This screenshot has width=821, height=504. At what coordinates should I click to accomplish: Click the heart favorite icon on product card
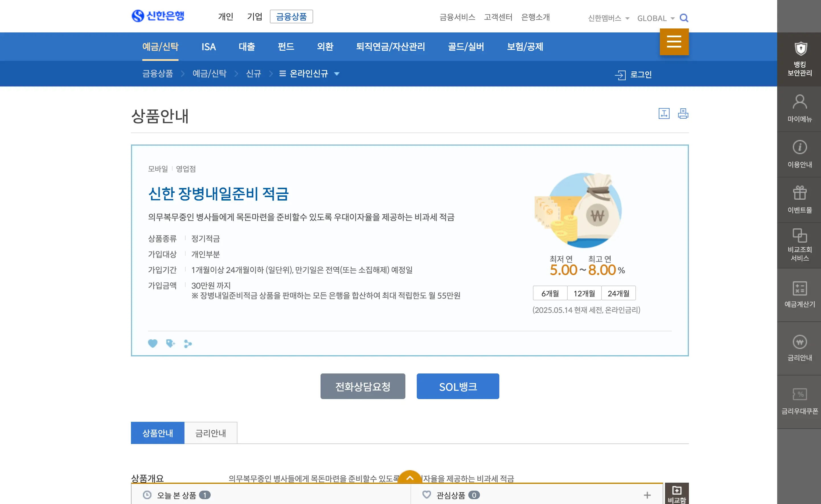(x=153, y=343)
